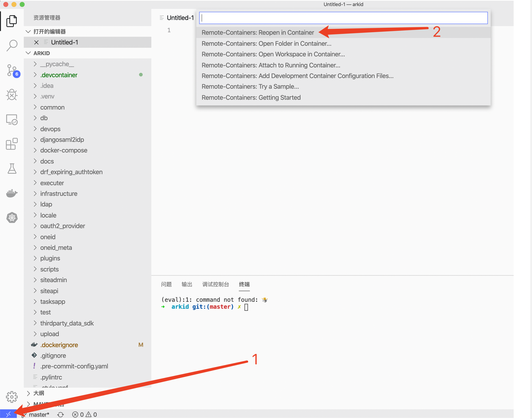Click the errors and warnings counter
The height and width of the screenshot is (419, 532).
[x=84, y=415]
